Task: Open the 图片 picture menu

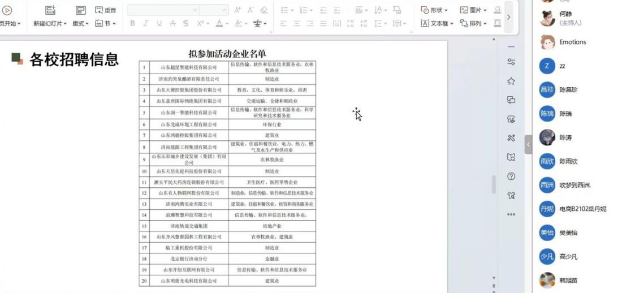Action: click(473, 10)
